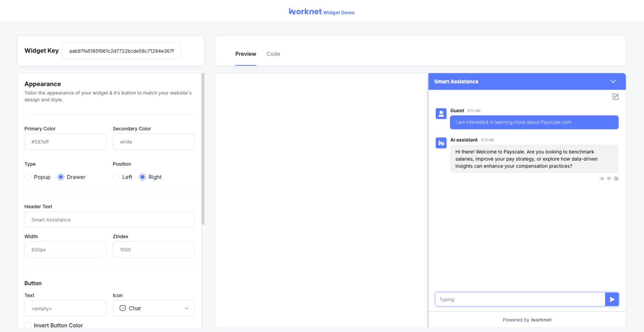Open the button Icon dropdown showing Chat
This screenshot has width=644, height=332.
pos(154,308)
